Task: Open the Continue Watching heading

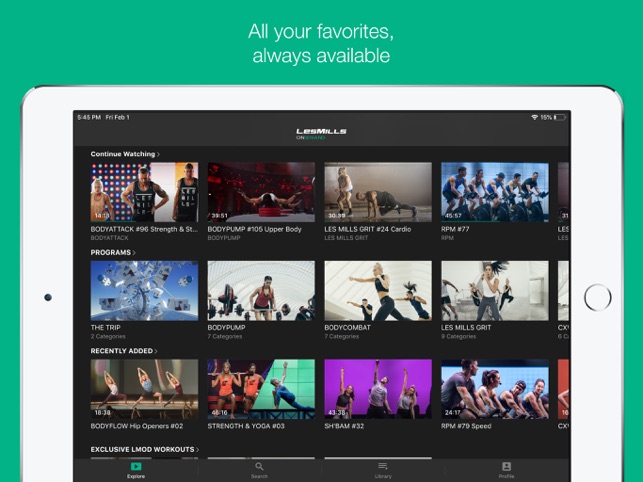Action: [x=123, y=154]
